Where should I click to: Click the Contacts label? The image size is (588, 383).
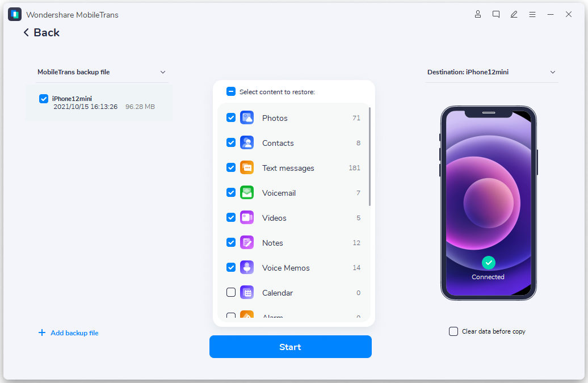[x=278, y=143]
